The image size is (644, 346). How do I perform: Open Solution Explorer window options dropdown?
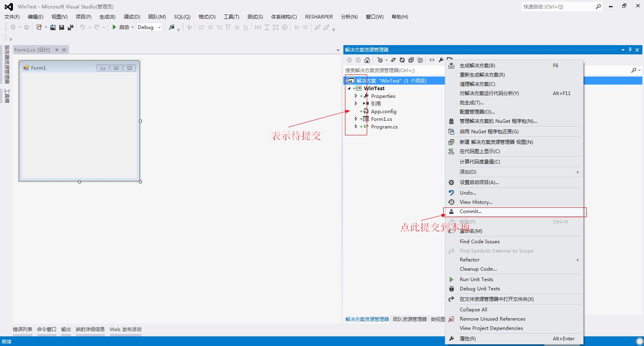point(623,50)
